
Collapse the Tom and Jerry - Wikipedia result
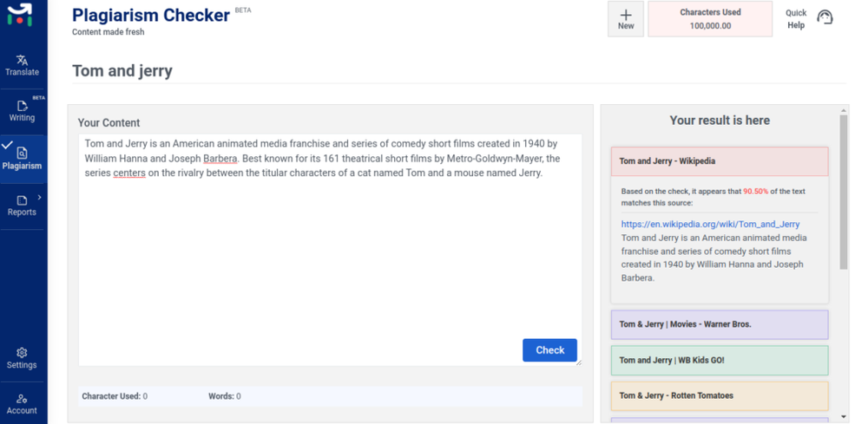click(720, 161)
